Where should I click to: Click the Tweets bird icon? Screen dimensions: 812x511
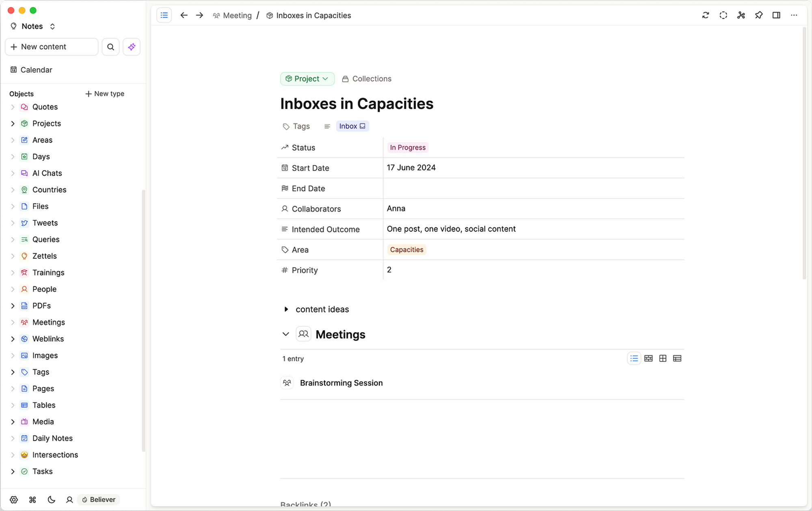tap(24, 223)
